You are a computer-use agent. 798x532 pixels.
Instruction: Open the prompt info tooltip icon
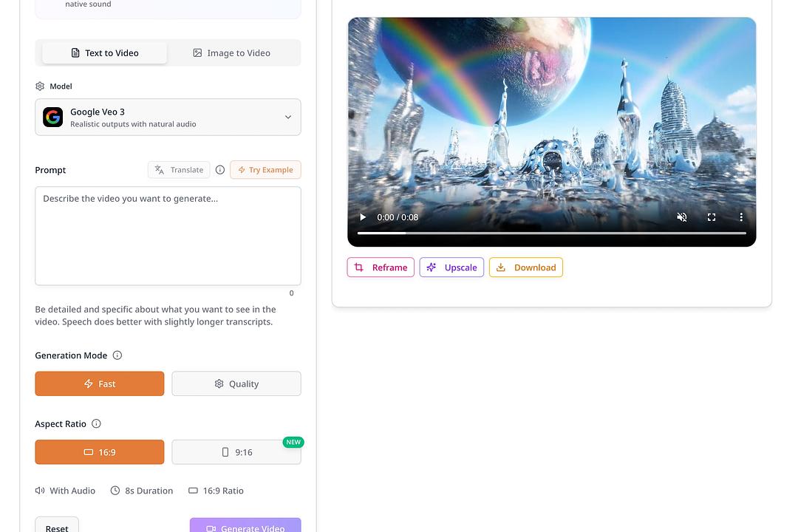(x=220, y=169)
